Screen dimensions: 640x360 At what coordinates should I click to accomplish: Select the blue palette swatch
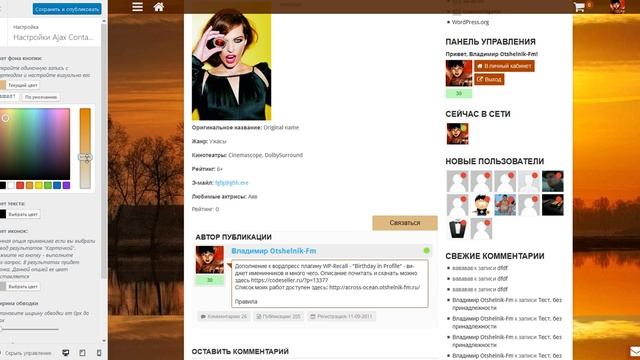57,185
